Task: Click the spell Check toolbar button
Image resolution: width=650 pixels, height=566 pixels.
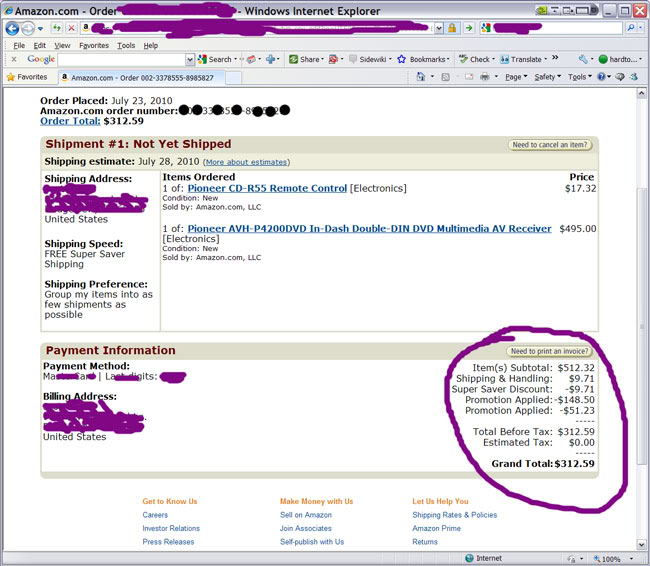Action: pos(475,59)
